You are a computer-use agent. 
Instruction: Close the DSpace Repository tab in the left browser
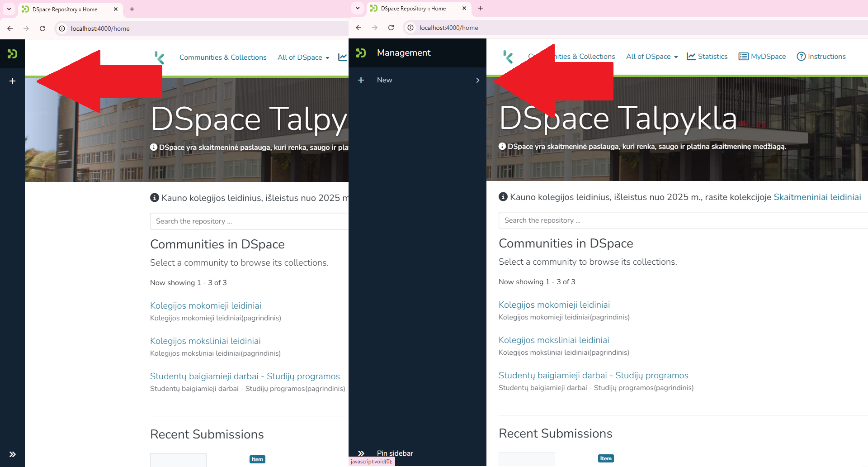116,9
